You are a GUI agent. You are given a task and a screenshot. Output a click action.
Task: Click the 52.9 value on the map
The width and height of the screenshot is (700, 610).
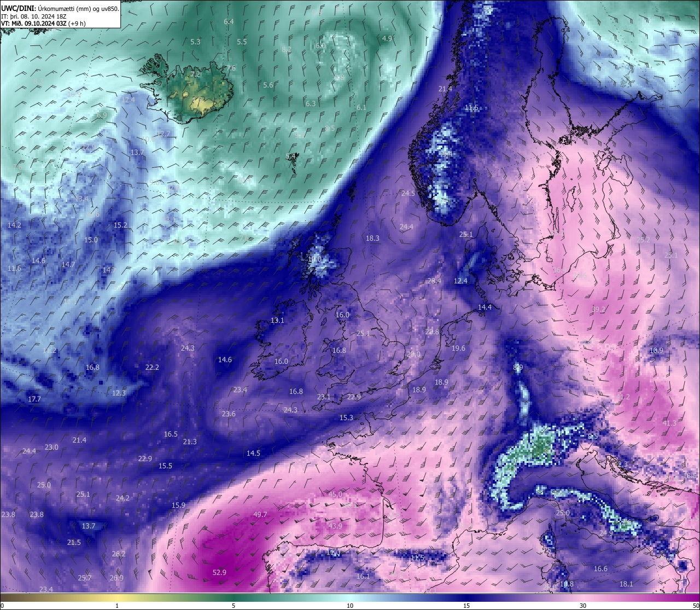219,572
